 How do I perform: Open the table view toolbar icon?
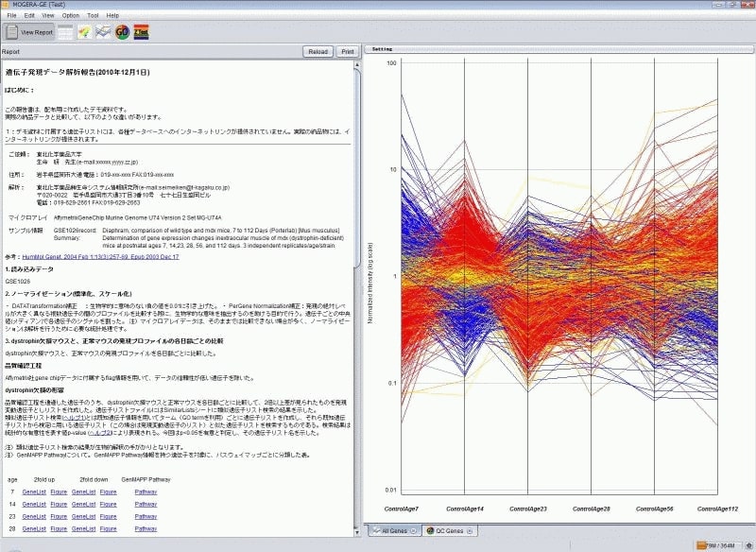tap(66, 32)
